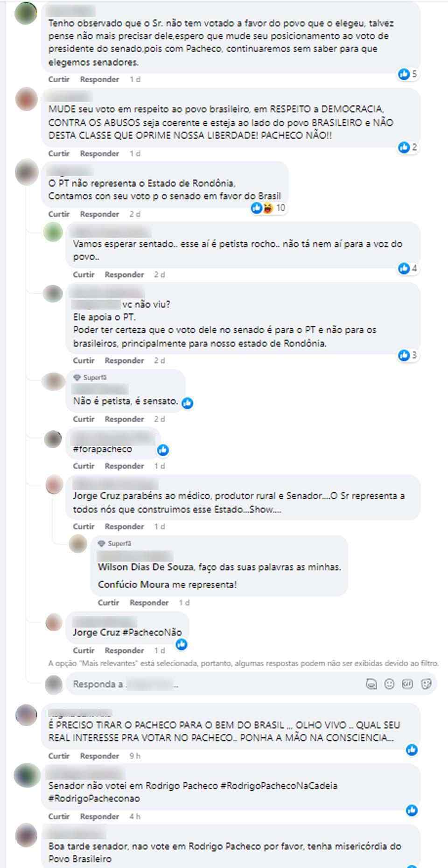This screenshot has height=868, width=448.
Task: Open the emoji picker in reply box
Action: pos(389,684)
